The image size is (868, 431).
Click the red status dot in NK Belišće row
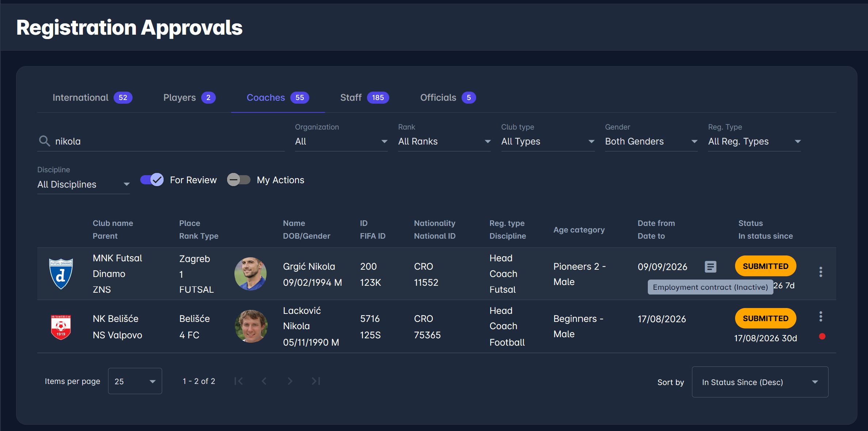[x=822, y=336]
